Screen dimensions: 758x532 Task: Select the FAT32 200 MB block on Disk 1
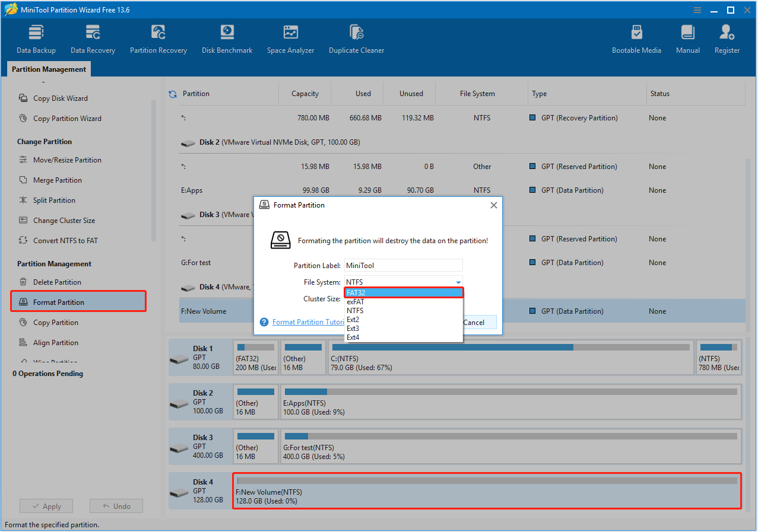[x=256, y=358]
